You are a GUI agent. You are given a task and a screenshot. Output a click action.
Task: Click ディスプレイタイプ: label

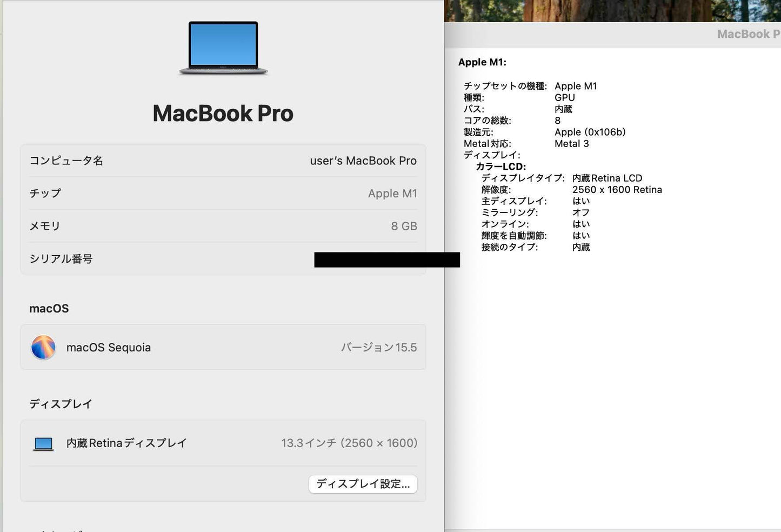(523, 178)
